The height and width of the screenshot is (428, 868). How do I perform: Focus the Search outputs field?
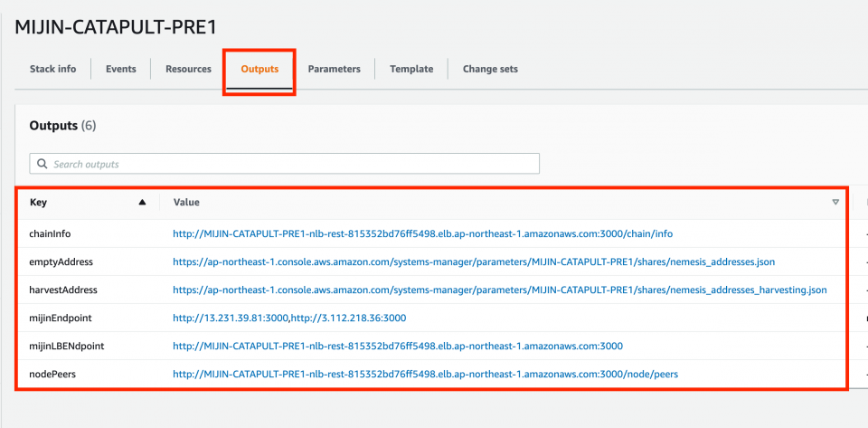point(285,164)
